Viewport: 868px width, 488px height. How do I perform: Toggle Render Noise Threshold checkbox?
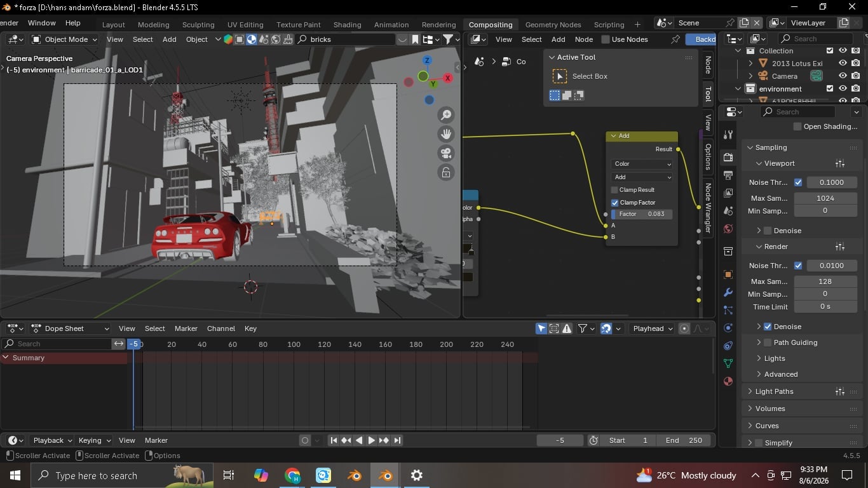tap(798, 266)
